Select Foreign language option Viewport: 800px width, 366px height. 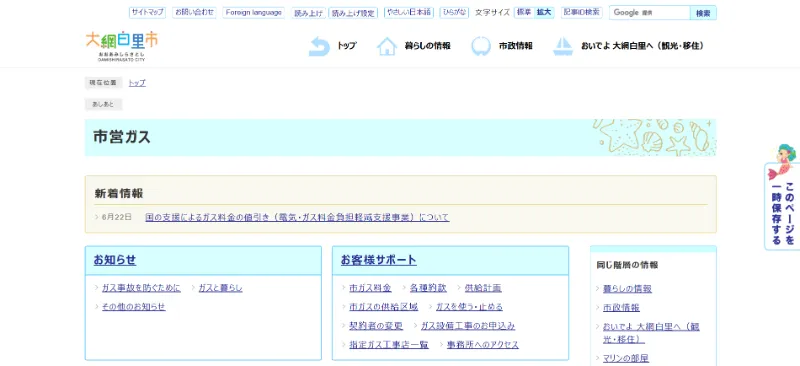[254, 12]
